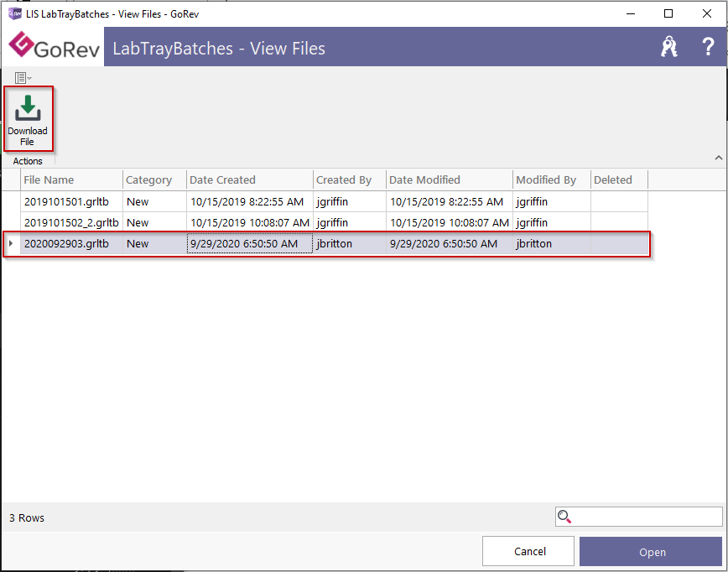Image resolution: width=728 pixels, height=572 pixels.
Task: Click the Download File button
Action: [x=28, y=119]
